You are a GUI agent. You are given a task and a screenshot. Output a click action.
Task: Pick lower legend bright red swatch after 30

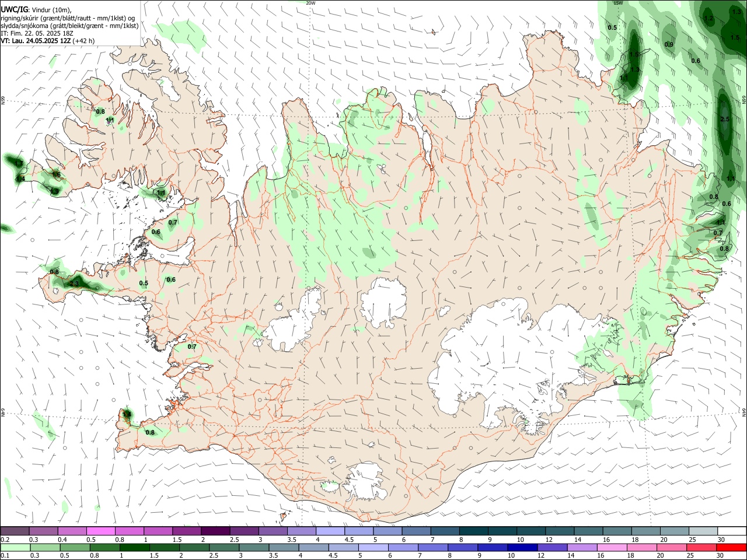(x=731, y=548)
